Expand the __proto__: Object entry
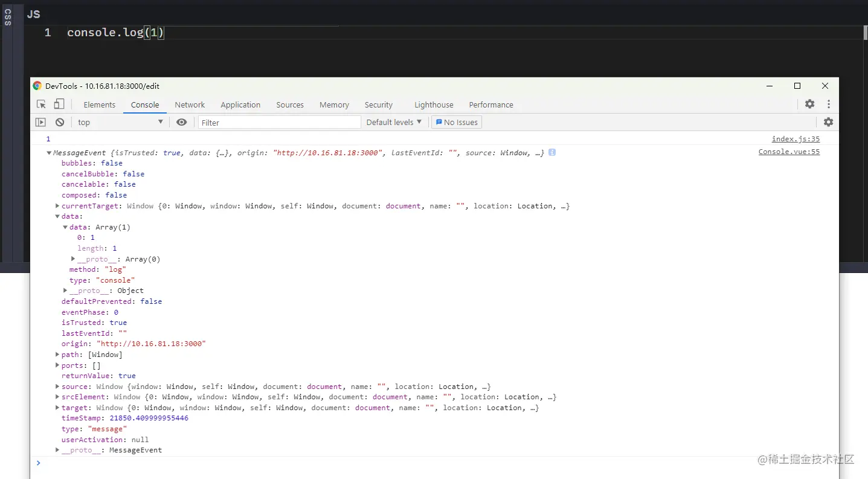This screenshot has width=868, height=479. [x=65, y=291]
